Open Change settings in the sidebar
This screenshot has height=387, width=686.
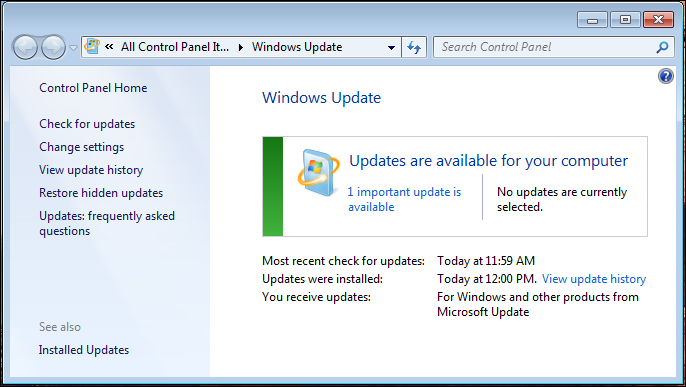[81, 147]
